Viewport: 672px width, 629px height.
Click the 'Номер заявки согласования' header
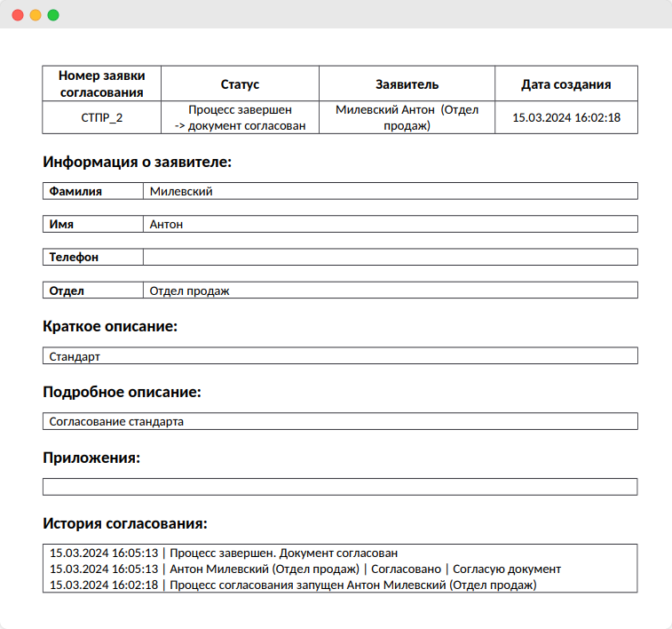coord(101,84)
